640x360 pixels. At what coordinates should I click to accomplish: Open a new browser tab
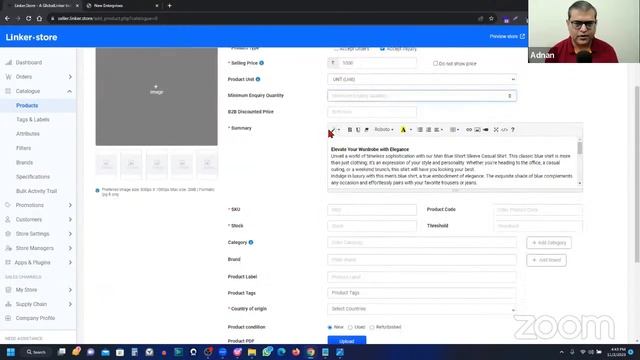(x=169, y=6)
